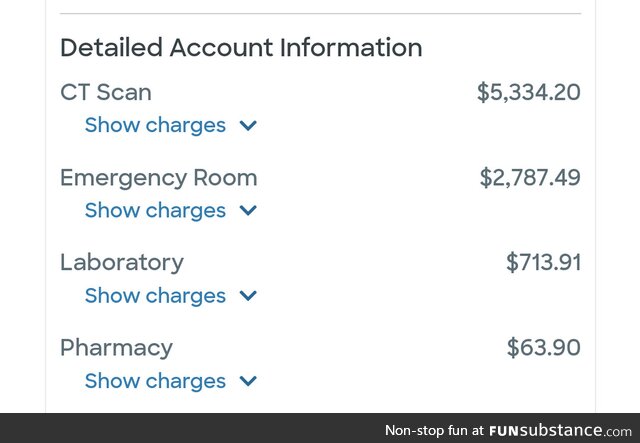Click the $5,334.20 CT Scan amount
Image resolution: width=640 pixels, height=443 pixels.
[528, 92]
